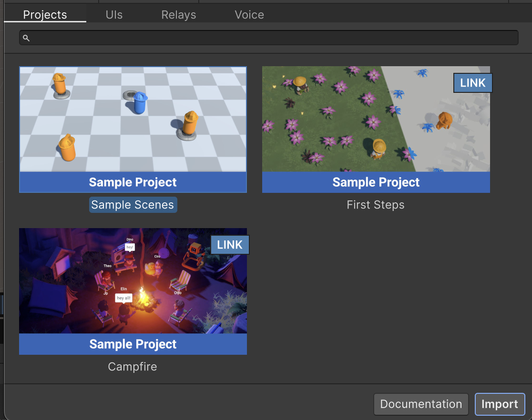Click the First Steps name label
The image size is (532, 420).
[376, 205]
